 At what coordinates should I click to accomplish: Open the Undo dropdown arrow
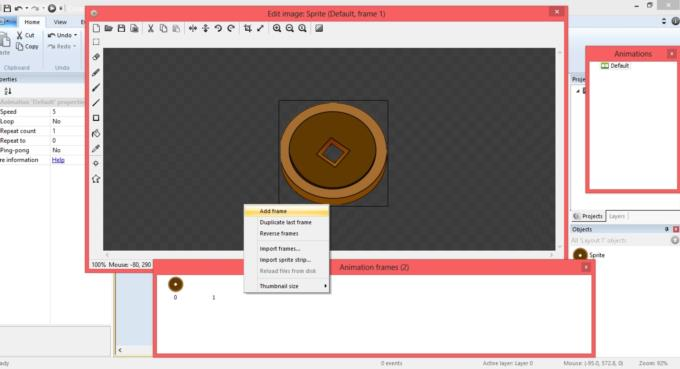[x=75, y=35]
